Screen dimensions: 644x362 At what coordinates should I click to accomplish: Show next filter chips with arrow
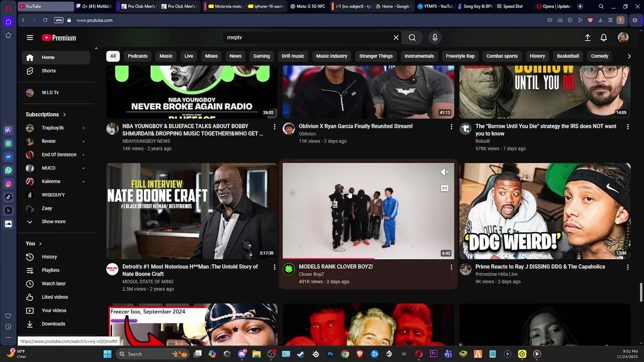click(629, 56)
